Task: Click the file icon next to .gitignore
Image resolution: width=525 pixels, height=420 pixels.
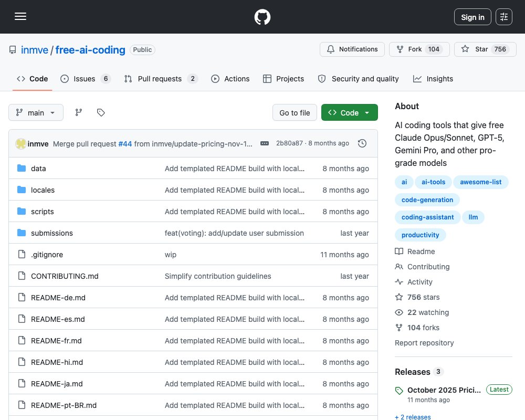Action: tap(22, 254)
